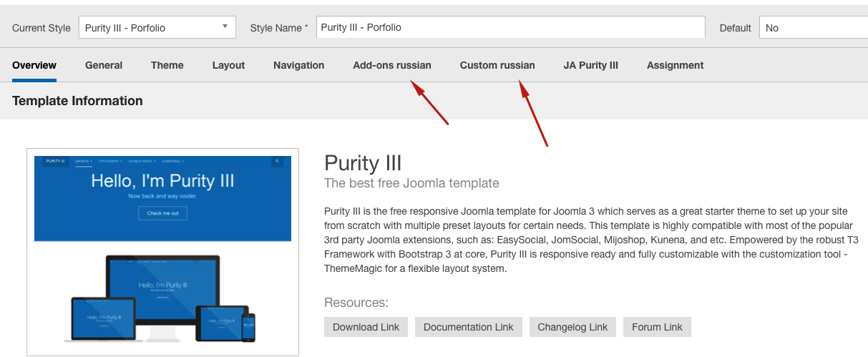Switch to the Overview tab
The height and width of the screenshot is (357, 868).
(x=34, y=65)
